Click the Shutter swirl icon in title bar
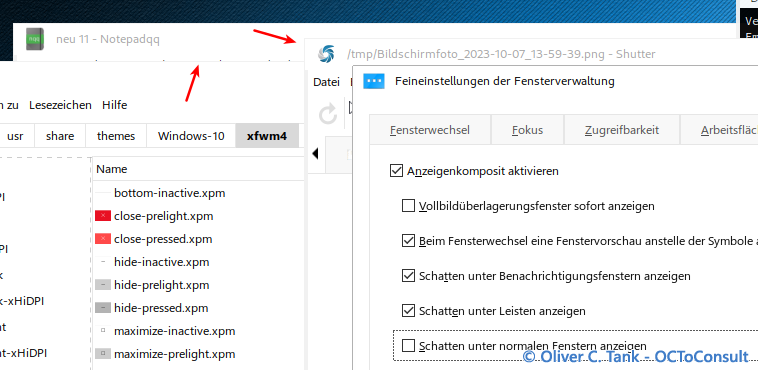This screenshot has width=758, height=370. point(326,54)
